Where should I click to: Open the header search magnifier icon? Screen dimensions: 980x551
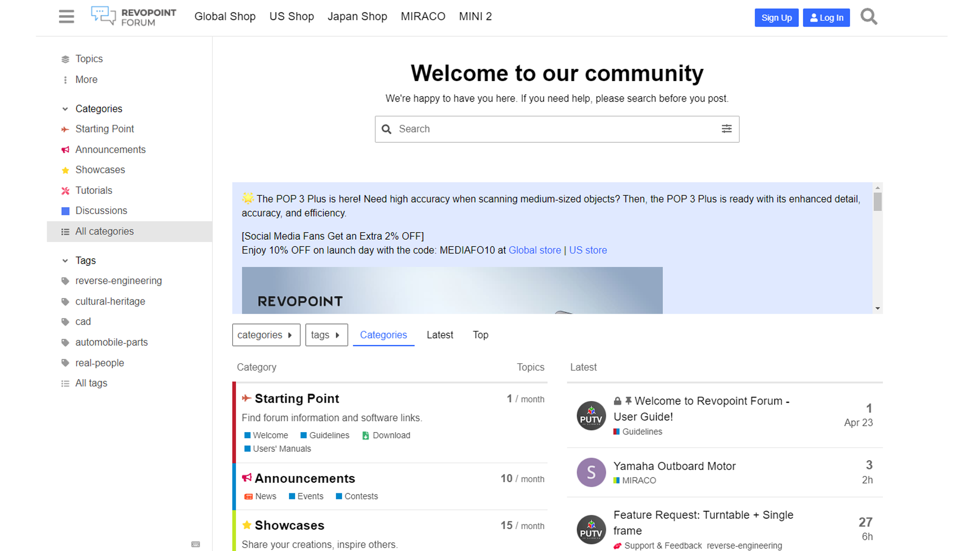869,17
